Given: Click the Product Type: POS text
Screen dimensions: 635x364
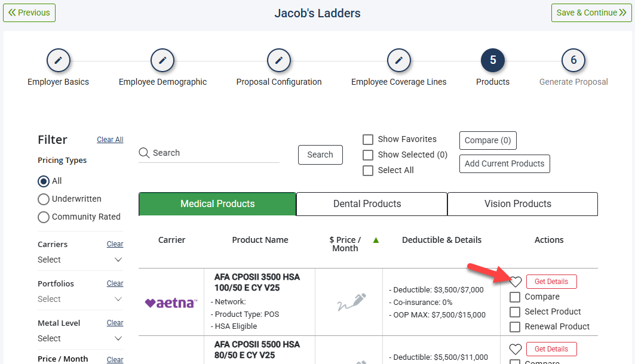Looking at the screenshot, I should pos(245,314).
